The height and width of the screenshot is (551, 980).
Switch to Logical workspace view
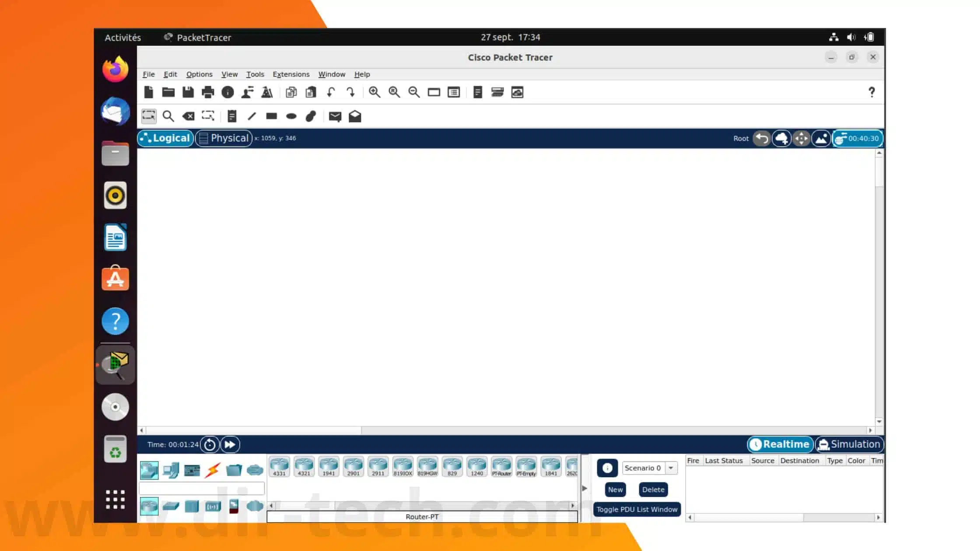pos(165,138)
